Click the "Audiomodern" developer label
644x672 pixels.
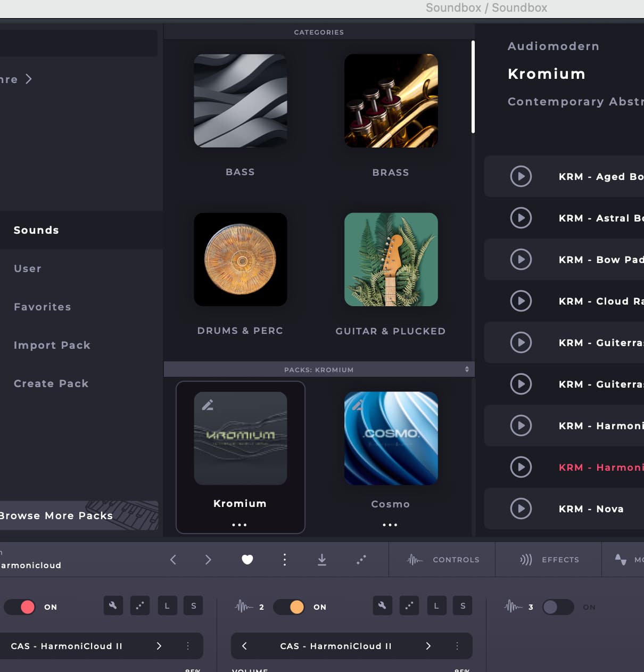coord(554,46)
